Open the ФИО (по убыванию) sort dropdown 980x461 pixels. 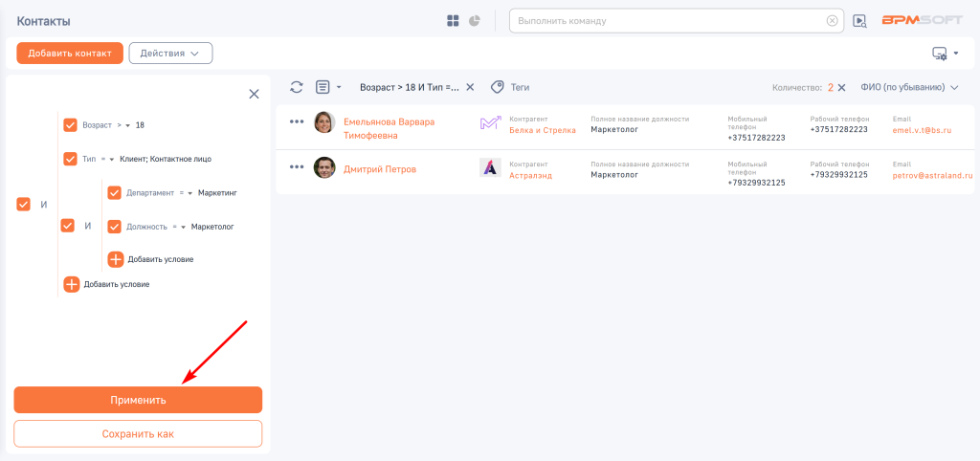click(x=909, y=87)
